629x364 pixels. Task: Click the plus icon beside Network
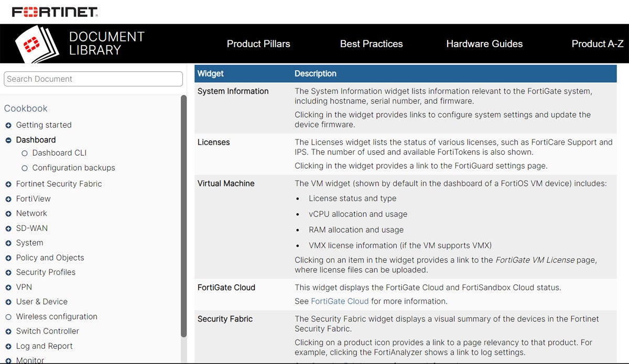pyautogui.click(x=8, y=214)
